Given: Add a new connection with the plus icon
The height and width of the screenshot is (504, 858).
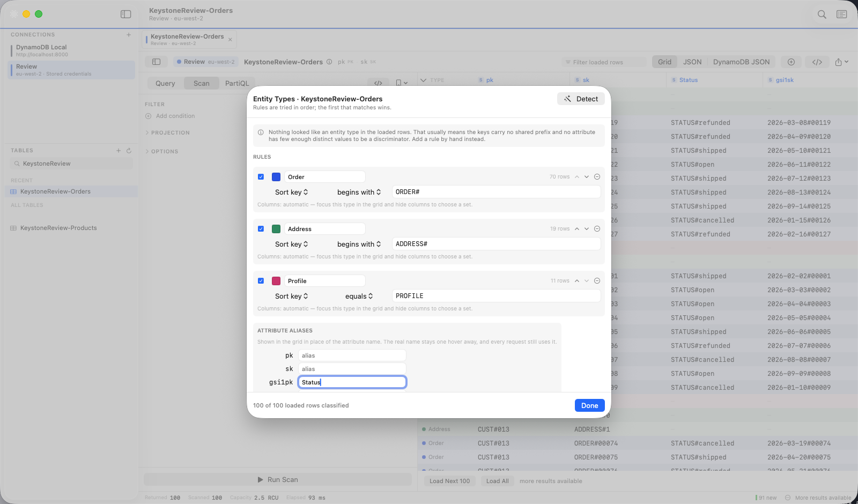Looking at the screenshot, I should (129, 35).
